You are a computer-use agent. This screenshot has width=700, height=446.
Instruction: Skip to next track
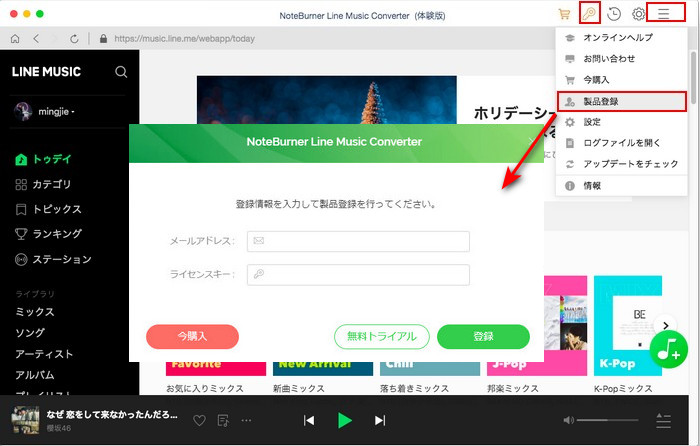[380, 420]
